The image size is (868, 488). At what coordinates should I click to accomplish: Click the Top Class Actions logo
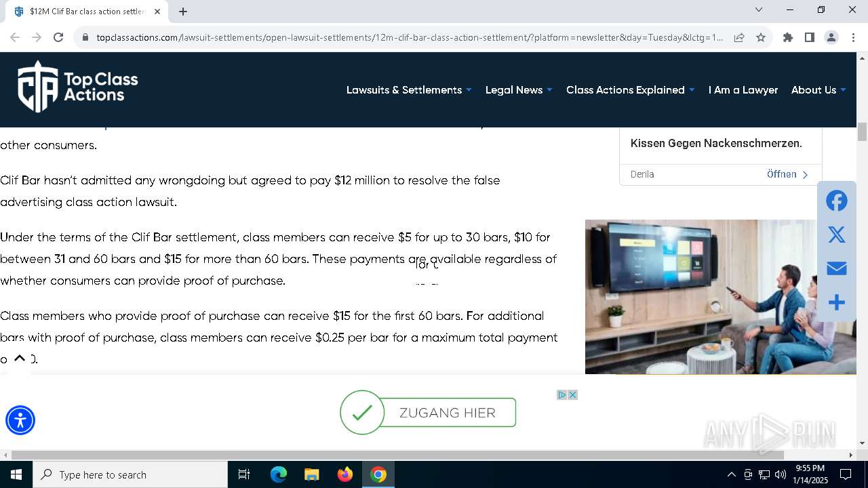pos(77,86)
